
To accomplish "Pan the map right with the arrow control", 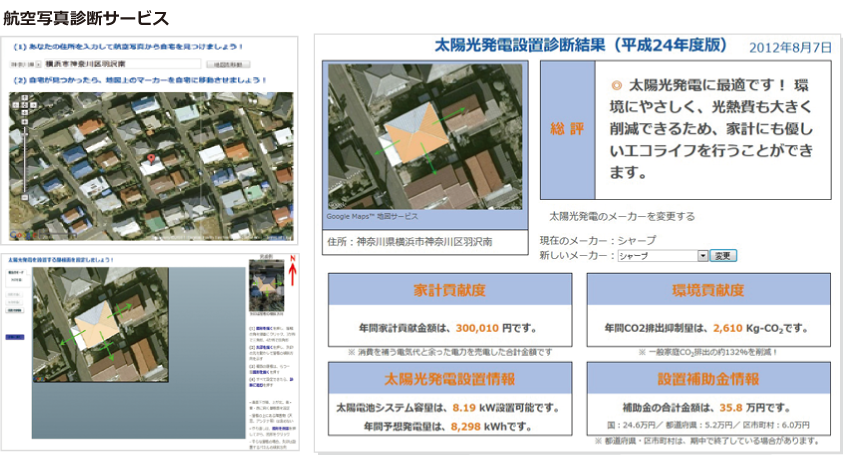I will (x=33, y=105).
